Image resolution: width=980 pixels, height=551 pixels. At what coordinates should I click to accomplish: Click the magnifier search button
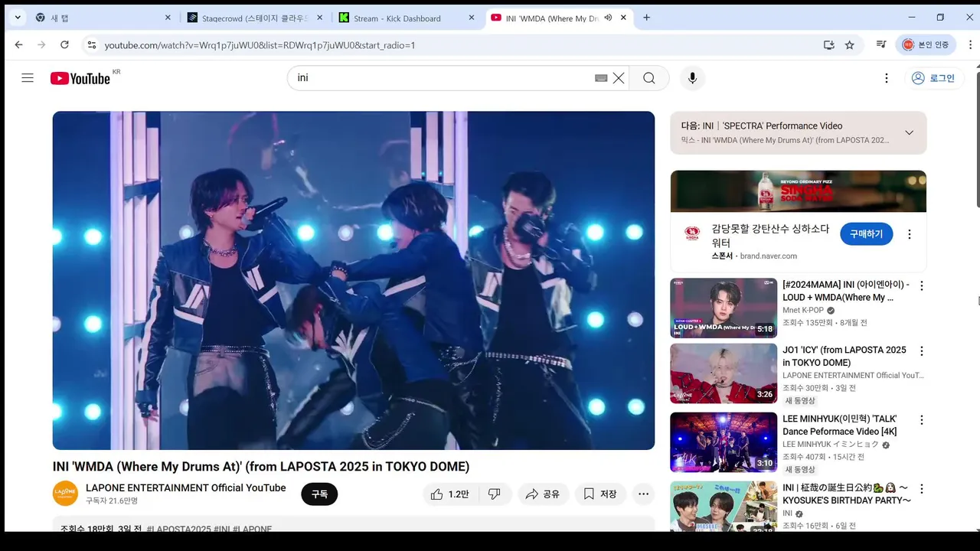coord(649,78)
